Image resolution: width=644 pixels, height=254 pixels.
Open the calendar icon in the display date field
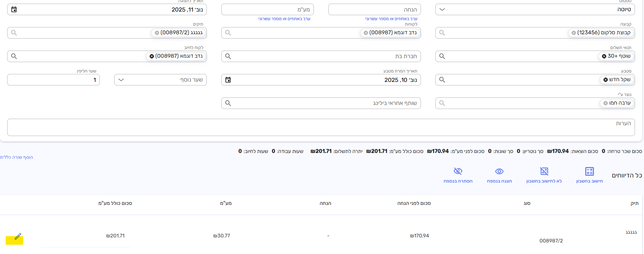point(14,9)
